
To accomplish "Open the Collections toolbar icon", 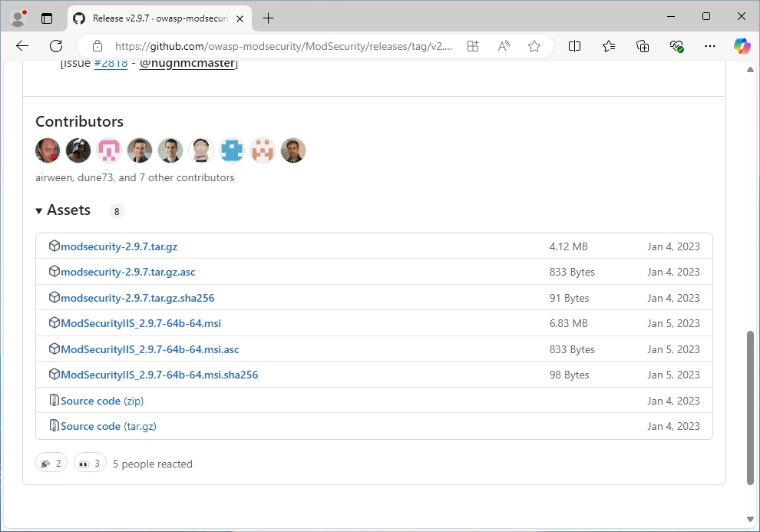I will coord(643,46).
